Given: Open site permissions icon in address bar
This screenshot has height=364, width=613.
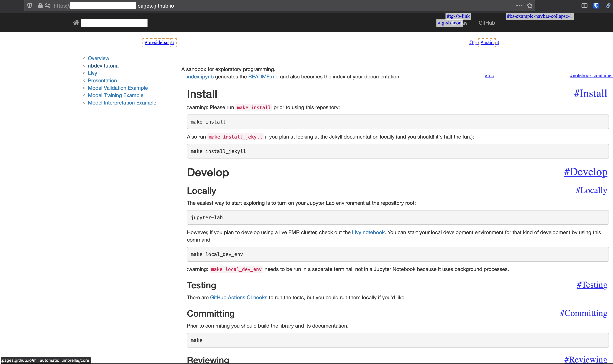Looking at the screenshot, I should click(48, 6).
